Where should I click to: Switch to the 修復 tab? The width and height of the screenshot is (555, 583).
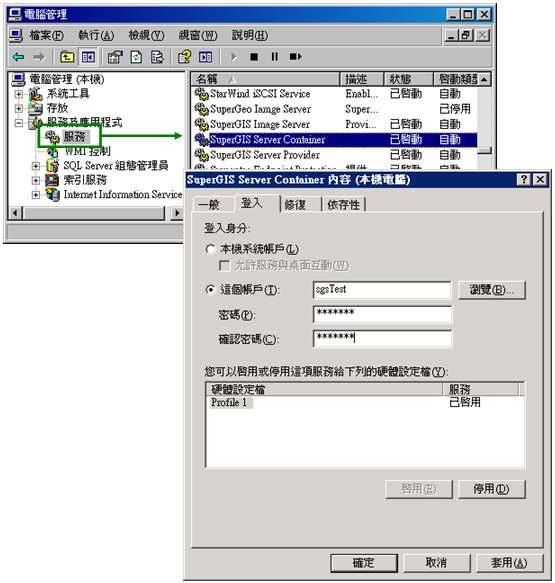point(296,204)
